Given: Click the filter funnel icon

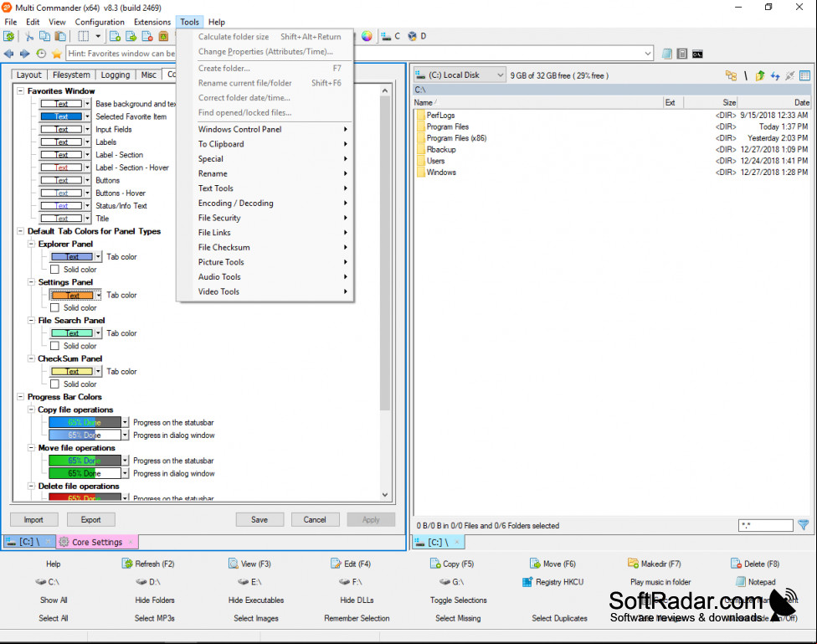Looking at the screenshot, I should 804,525.
